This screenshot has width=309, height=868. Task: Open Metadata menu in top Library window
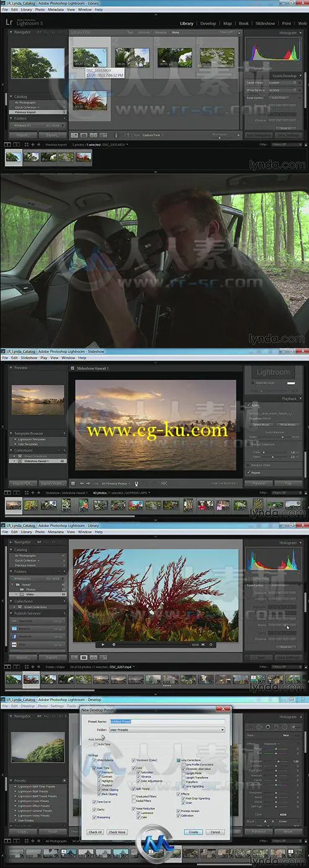tap(55, 10)
